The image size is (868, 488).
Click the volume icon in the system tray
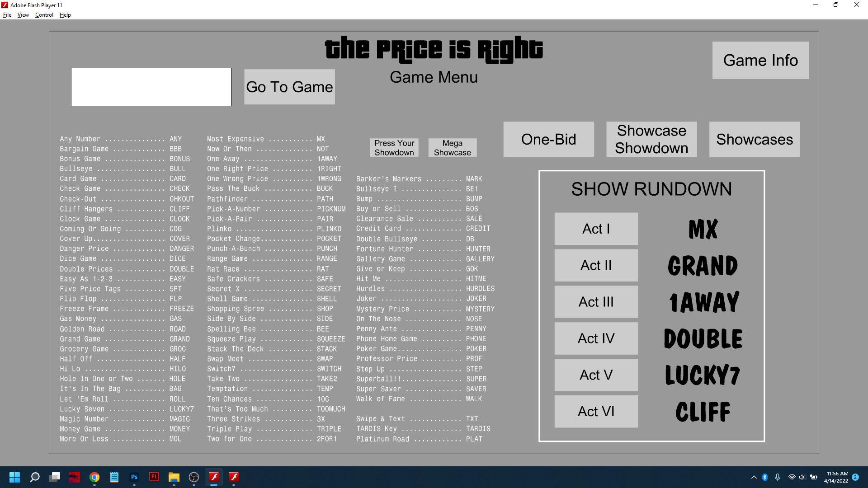tap(802, 477)
